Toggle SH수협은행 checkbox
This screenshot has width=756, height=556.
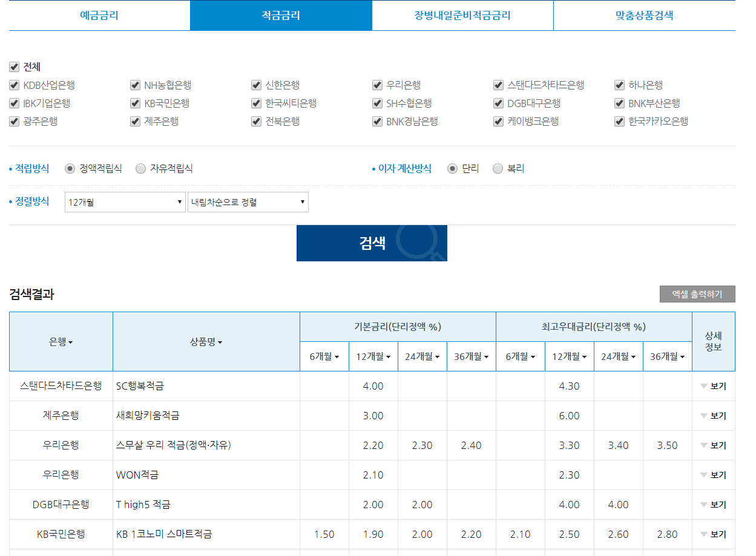point(377,103)
